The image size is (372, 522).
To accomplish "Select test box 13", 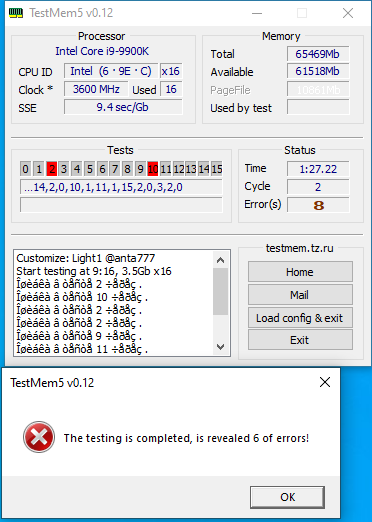I will coord(191,169).
